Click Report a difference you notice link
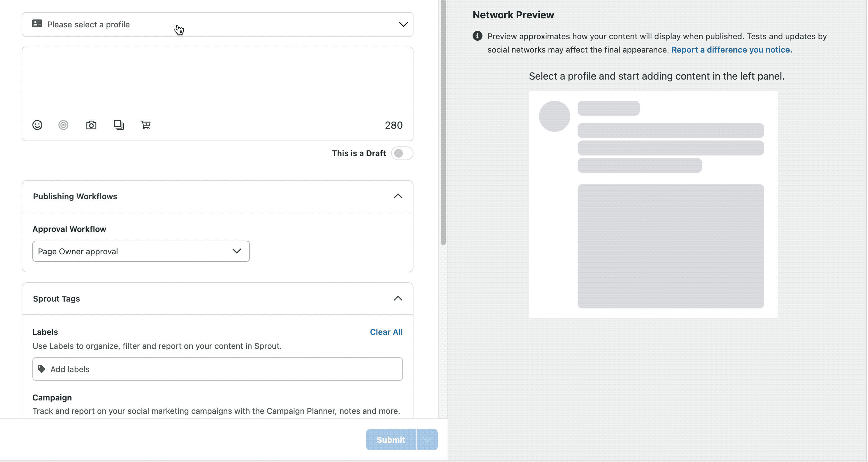The image size is (868, 462). point(730,49)
